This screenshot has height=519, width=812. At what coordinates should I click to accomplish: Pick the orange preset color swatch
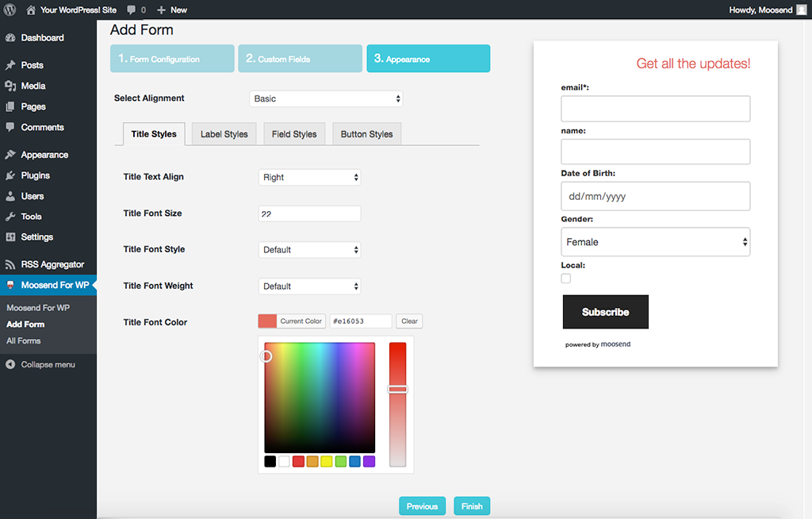pyautogui.click(x=312, y=461)
